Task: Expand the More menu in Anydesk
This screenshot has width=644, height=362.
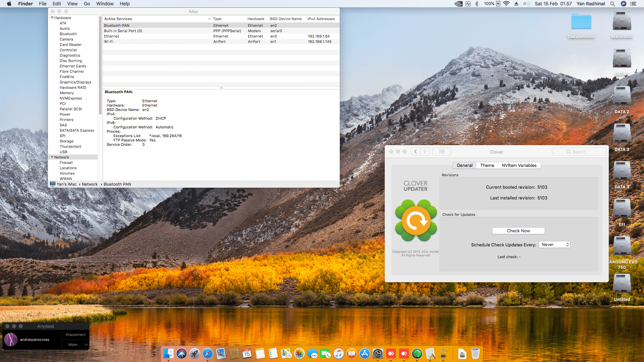Action: click(75, 345)
